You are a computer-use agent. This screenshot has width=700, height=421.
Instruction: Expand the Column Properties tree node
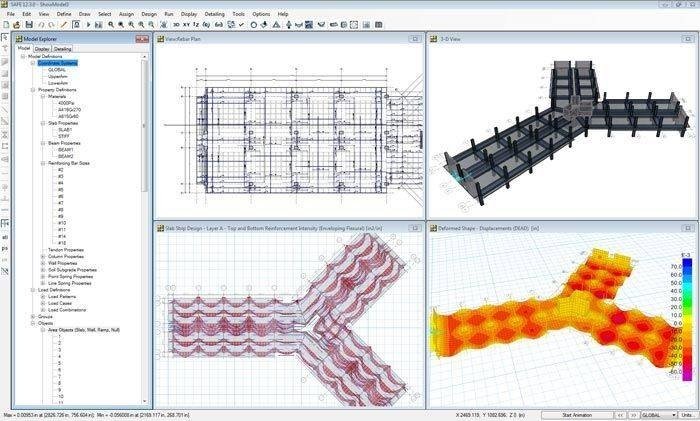[43, 257]
